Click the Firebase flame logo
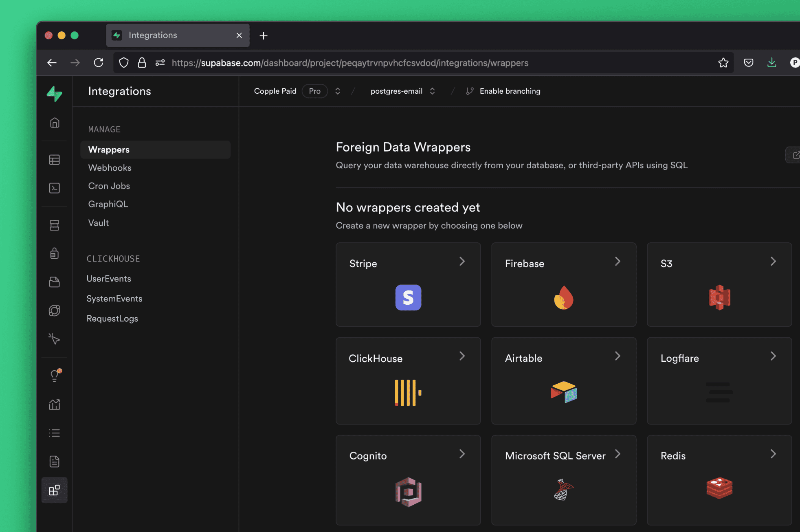This screenshot has width=800, height=532. 564,297
